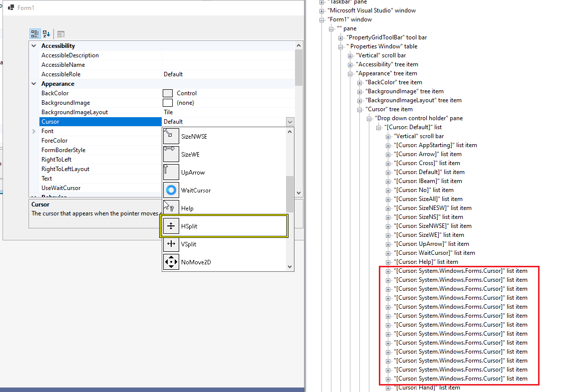The height and width of the screenshot is (392, 568).
Task: Select the "[Cursor: Hand]" list item
Action: pyautogui.click(x=427, y=387)
